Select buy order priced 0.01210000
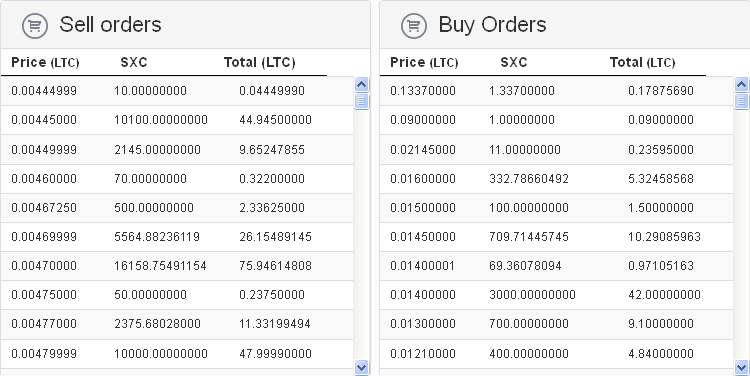Viewport: 750px width, 376px height. tap(556, 354)
